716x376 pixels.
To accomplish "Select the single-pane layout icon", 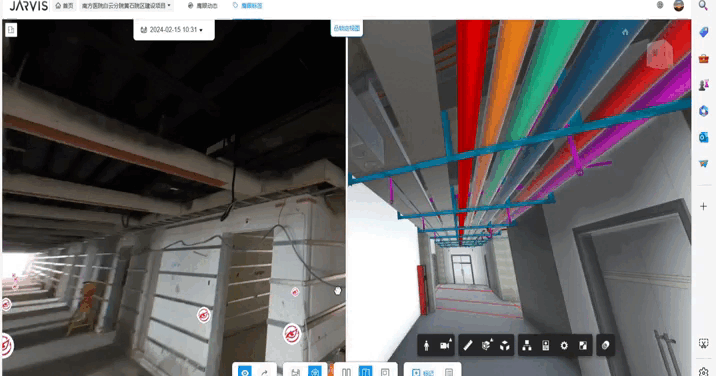I will coord(385,372).
